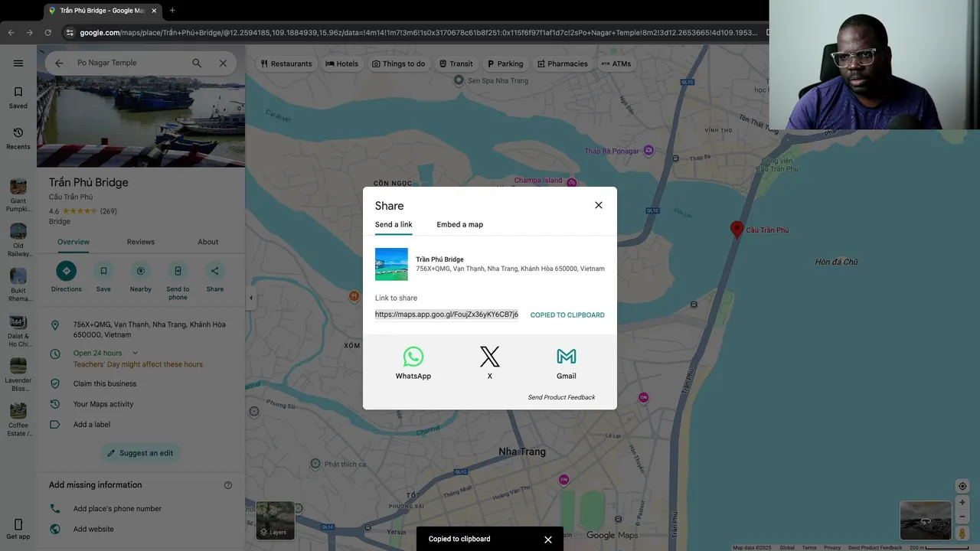Go back from Po Nagar Temple search
This screenshot has width=980, height=551.
coord(59,63)
